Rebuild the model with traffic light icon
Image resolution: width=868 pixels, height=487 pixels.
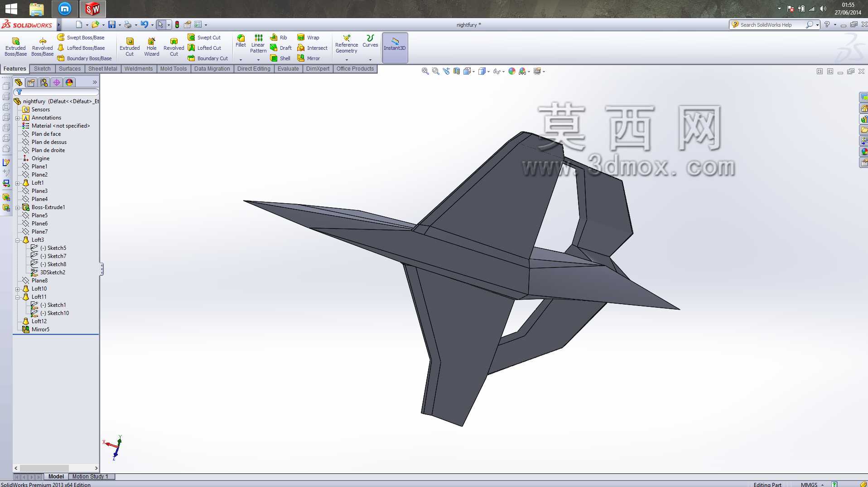pos(177,24)
